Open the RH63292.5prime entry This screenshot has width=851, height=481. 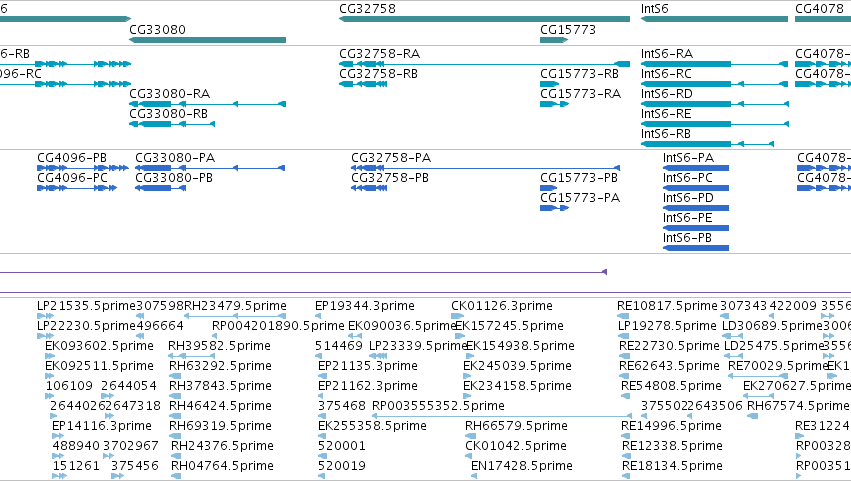[220, 366]
